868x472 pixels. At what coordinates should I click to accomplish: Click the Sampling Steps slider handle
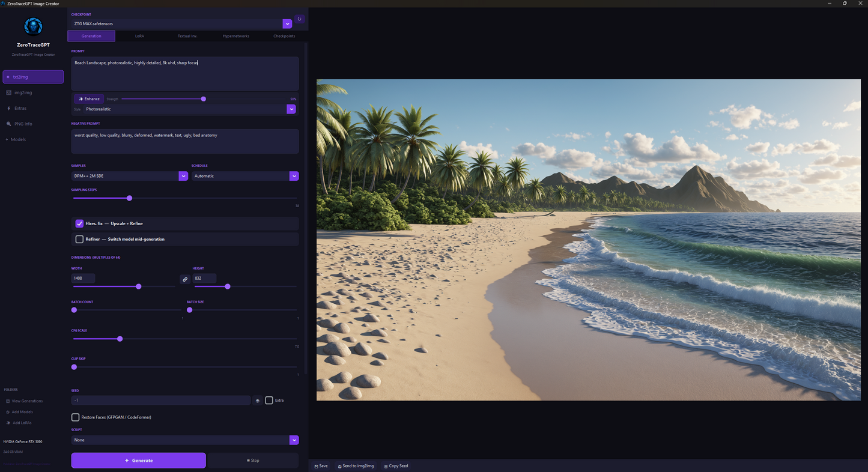[x=129, y=198]
